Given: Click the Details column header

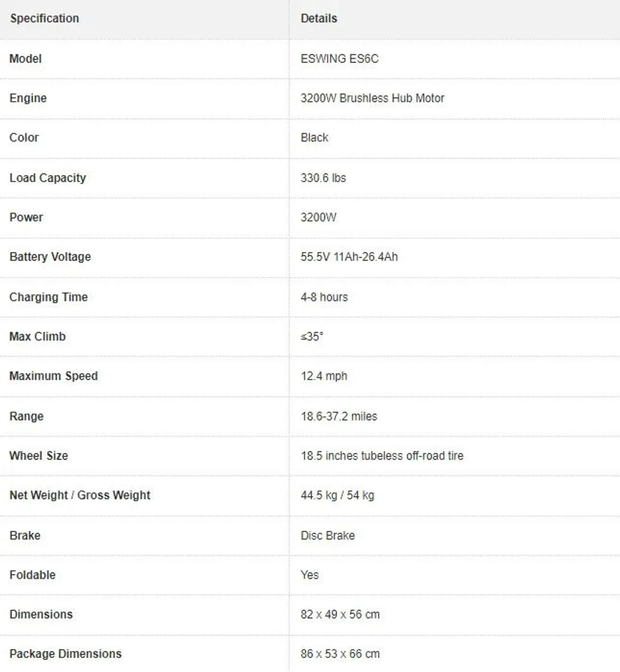Looking at the screenshot, I should pyautogui.click(x=319, y=18).
